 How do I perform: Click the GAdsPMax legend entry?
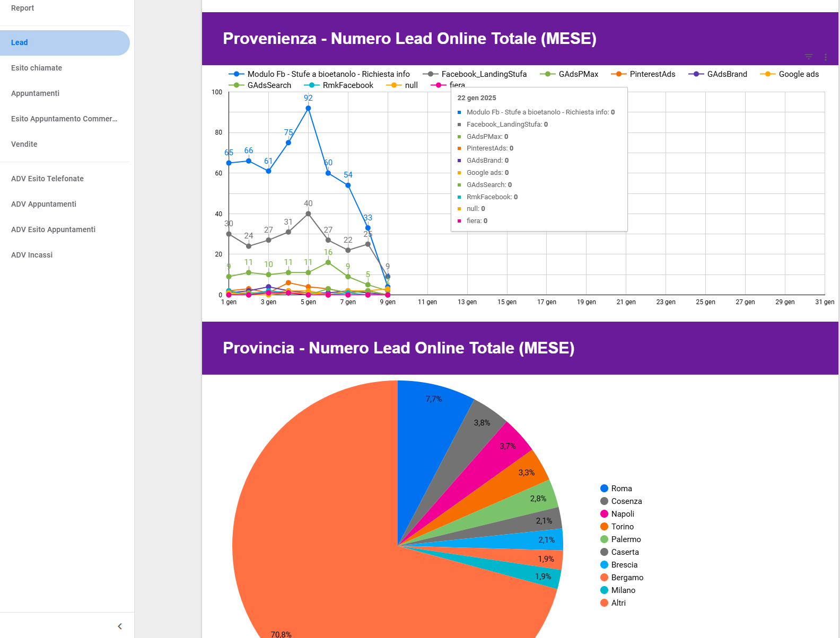click(x=569, y=74)
